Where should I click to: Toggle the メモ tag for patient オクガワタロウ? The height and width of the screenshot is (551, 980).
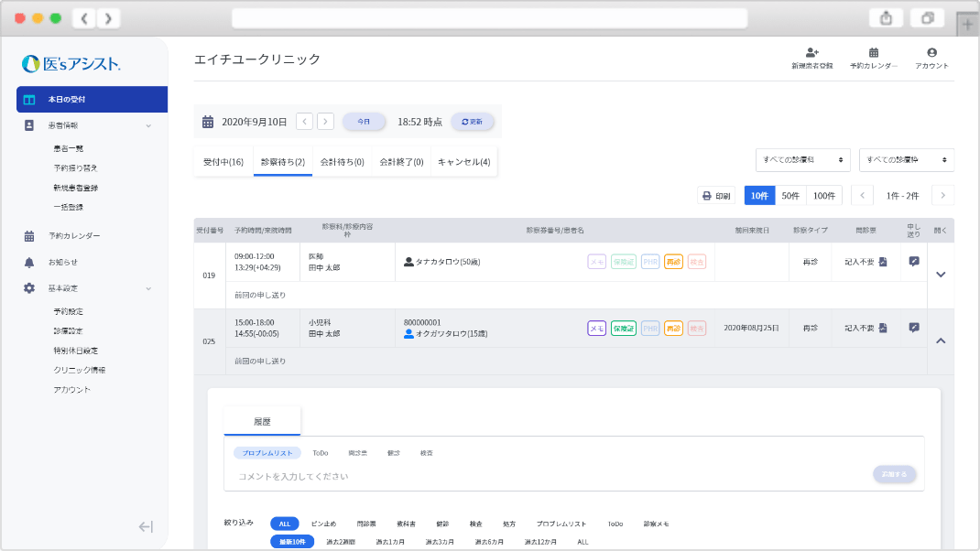click(596, 328)
